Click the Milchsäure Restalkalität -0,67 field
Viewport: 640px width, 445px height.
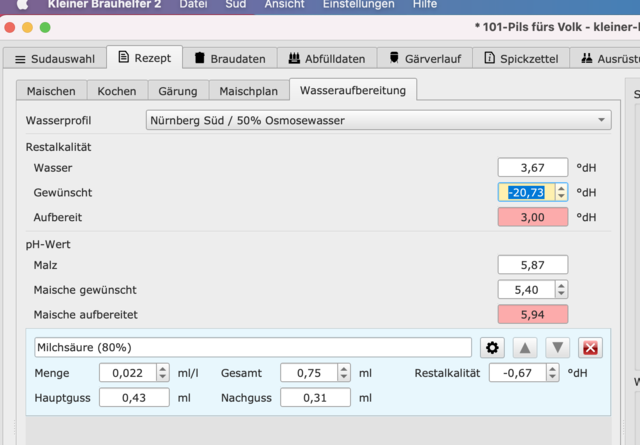[518, 373]
